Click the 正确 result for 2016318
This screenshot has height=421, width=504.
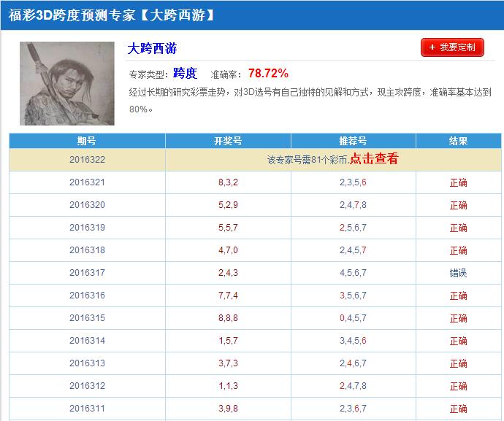point(459,250)
